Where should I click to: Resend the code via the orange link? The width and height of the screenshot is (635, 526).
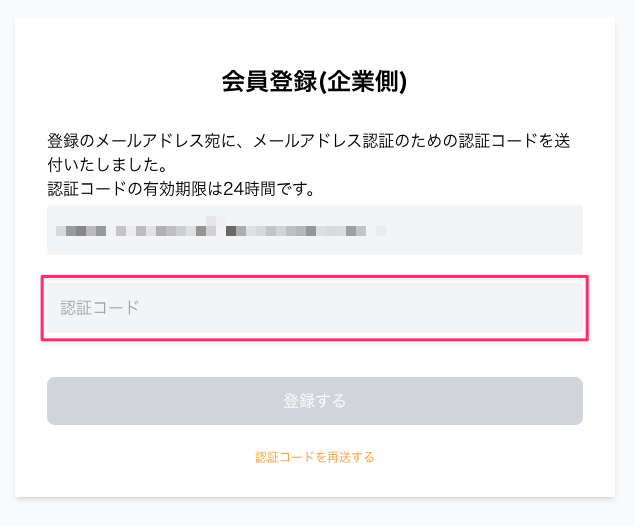(315, 457)
